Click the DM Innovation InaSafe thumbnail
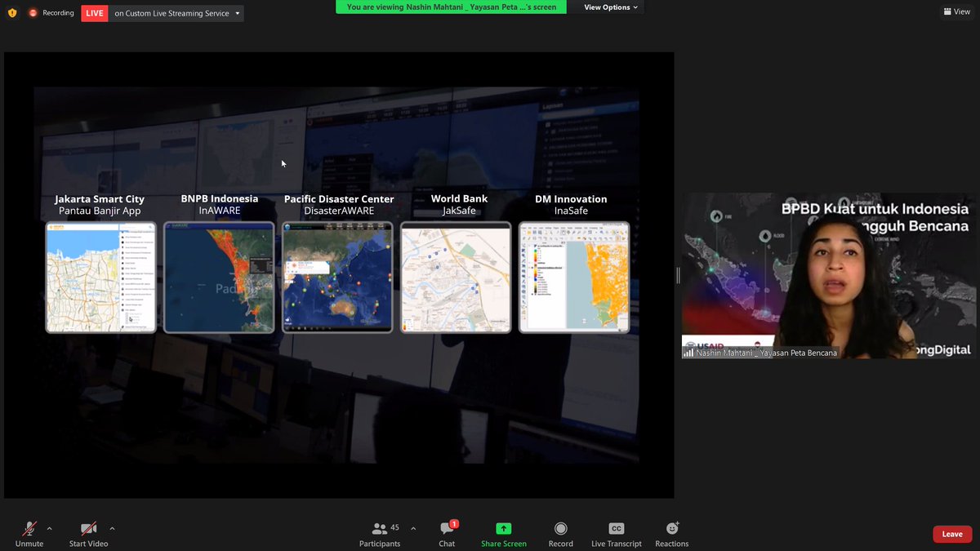 coord(574,278)
